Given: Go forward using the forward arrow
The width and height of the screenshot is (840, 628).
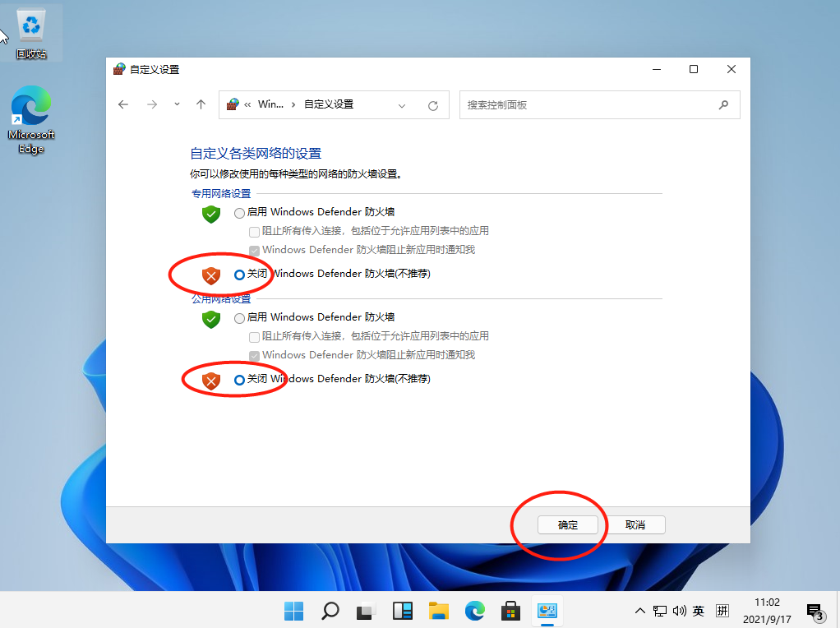Looking at the screenshot, I should [152, 104].
